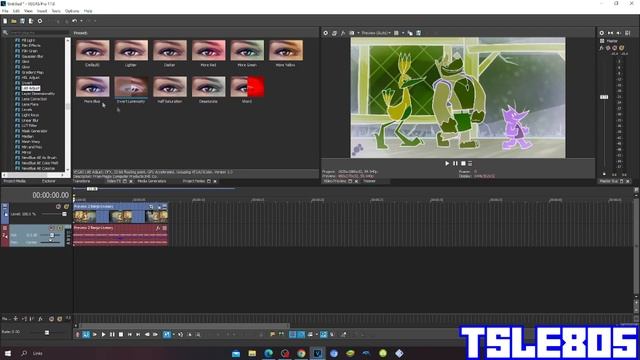Open the undo history dropdown arrow
640x360 pixels.
click(81, 21)
